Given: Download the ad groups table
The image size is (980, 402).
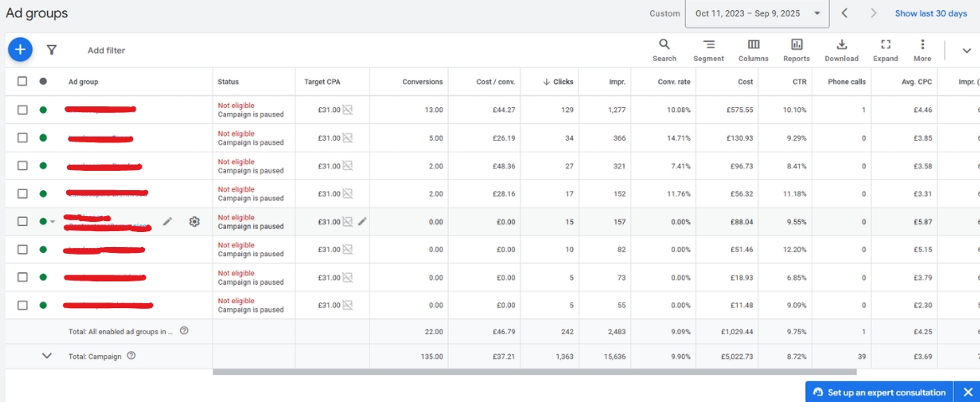Looking at the screenshot, I should tap(841, 50).
